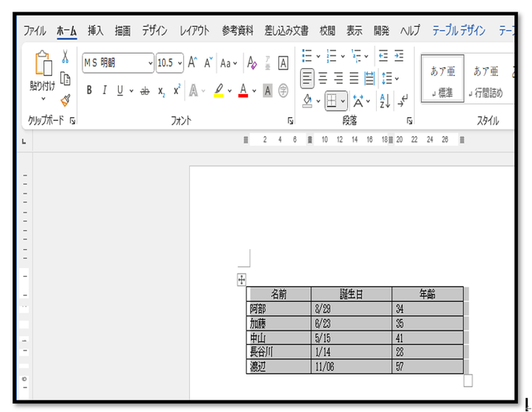The height and width of the screenshot is (412, 532).
Task: Click inside the font size box 10.5
Action: (x=165, y=63)
